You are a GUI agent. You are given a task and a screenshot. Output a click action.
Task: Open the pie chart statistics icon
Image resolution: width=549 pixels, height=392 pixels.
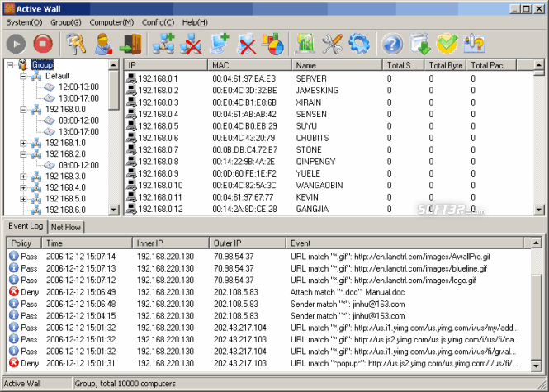(x=272, y=44)
